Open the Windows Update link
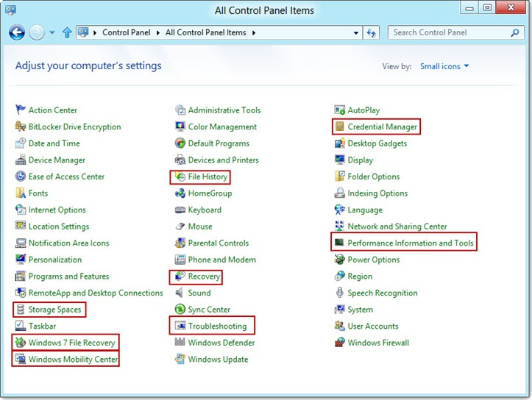The image size is (532, 400). (x=218, y=360)
